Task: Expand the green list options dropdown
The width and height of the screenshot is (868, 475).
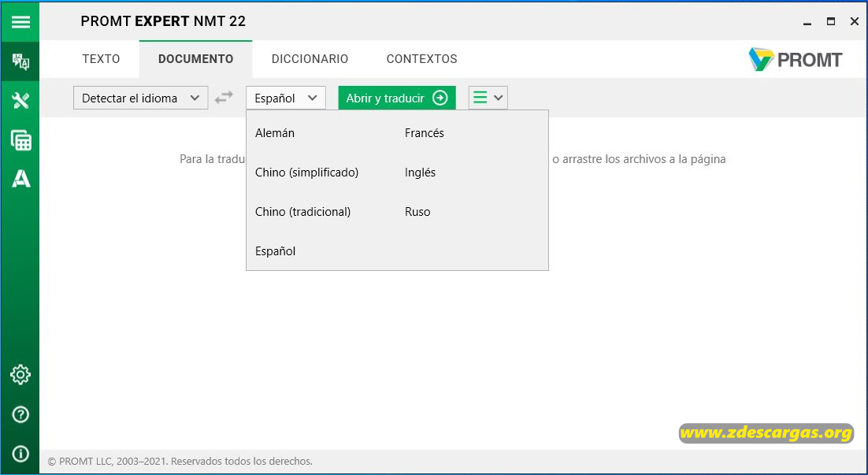Action: (488, 98)
